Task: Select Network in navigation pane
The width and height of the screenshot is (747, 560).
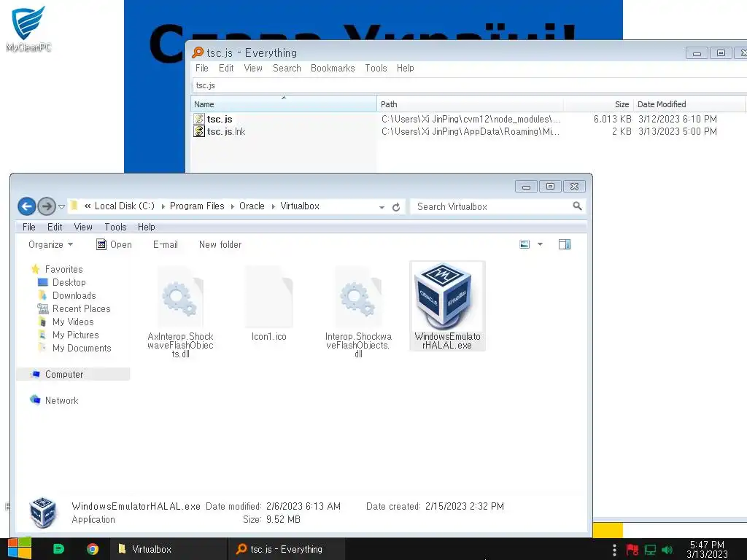Action: (x=54, y=400)
